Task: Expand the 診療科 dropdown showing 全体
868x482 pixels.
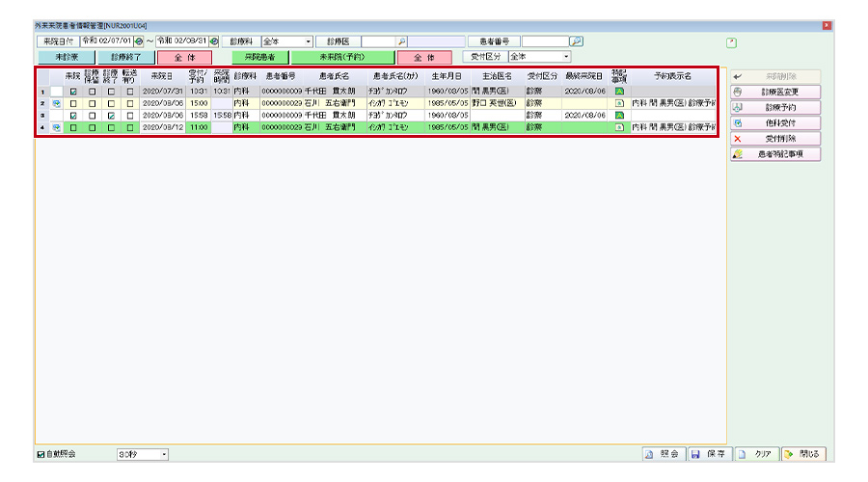Action: coord(309,42)
